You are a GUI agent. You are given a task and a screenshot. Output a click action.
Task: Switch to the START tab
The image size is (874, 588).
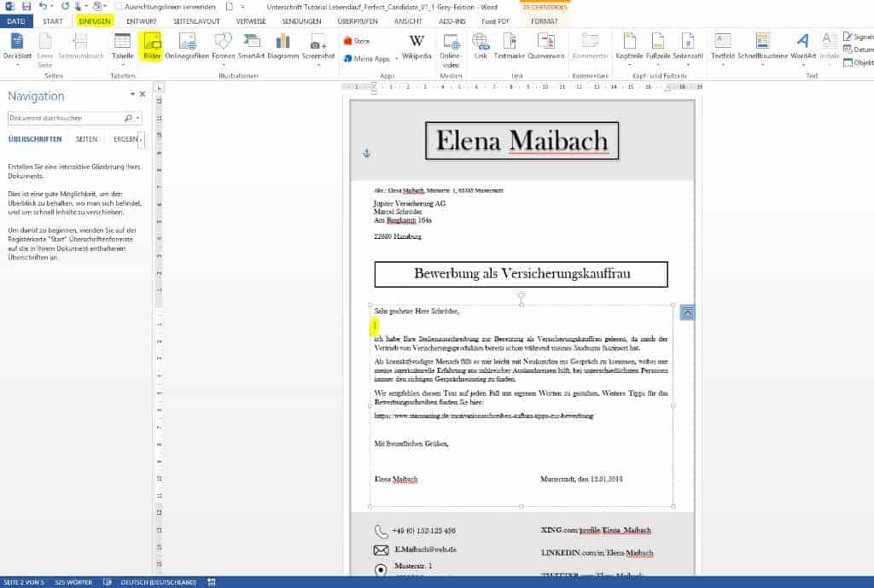pyautogui.click(x=53, y=21)
